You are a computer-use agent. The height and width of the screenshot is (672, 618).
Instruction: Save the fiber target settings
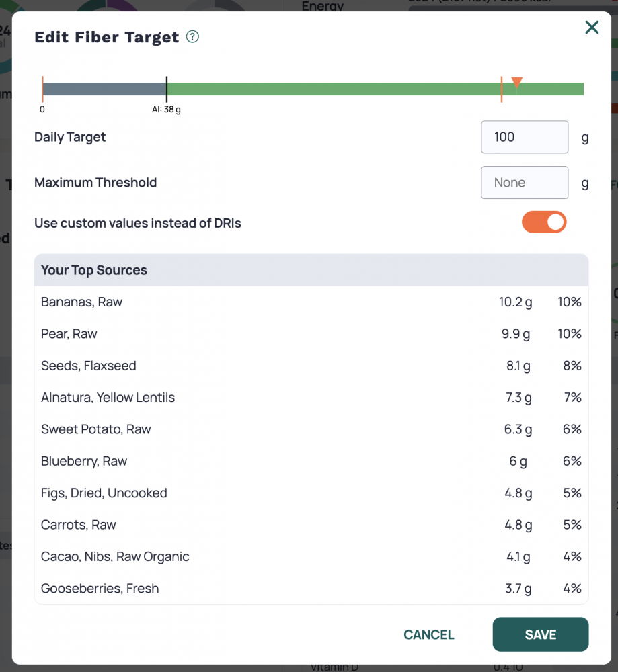[x=541, y=634]
